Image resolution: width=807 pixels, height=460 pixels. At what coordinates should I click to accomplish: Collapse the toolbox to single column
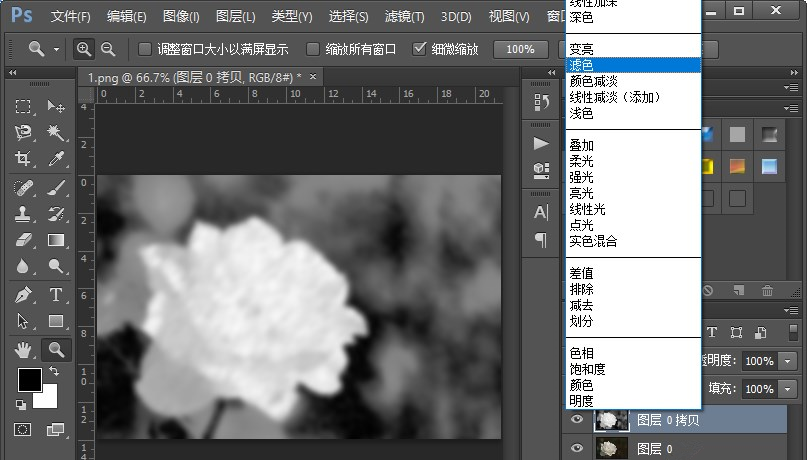[x=13, y=73]
